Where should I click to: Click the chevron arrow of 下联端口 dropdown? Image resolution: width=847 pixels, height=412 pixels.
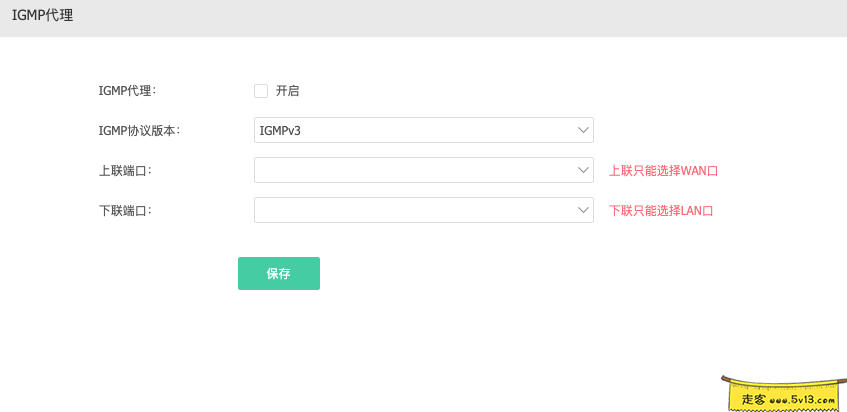click(584, 210)
